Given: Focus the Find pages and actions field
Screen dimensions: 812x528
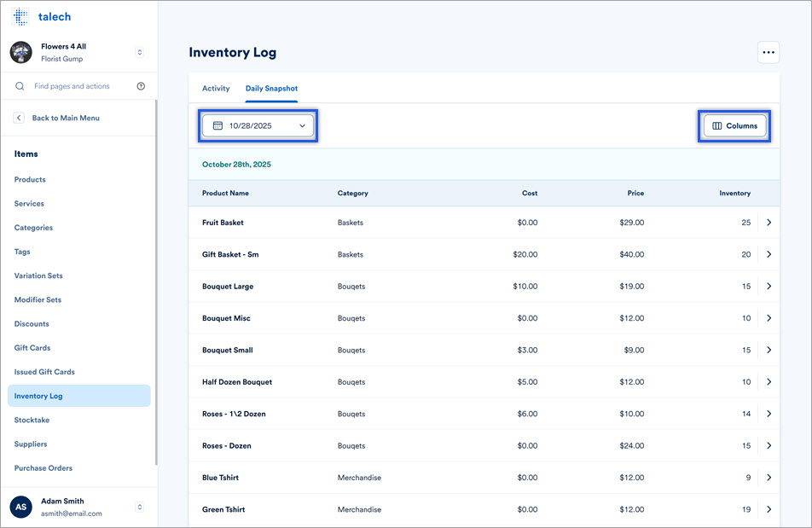Looking at the screenshot, I should coord(72,86).
